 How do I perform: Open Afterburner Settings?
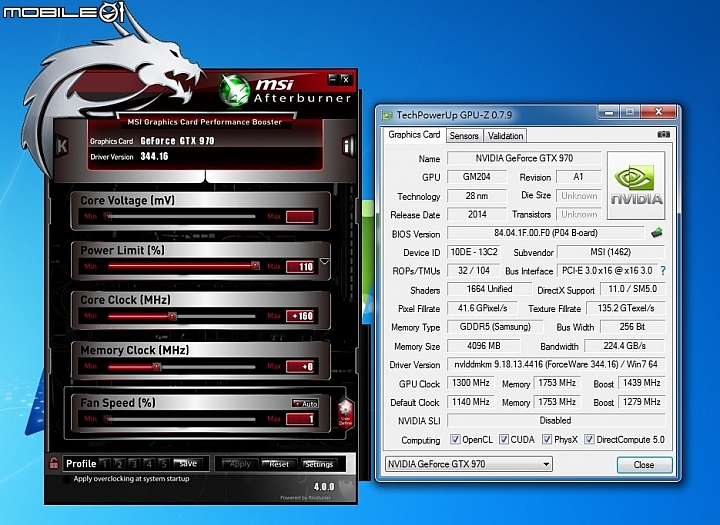tap(319, 464)
